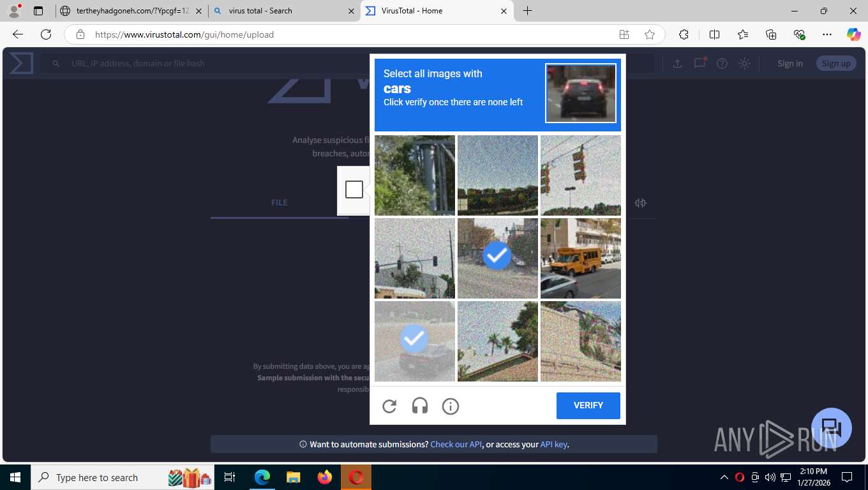Close the virus total - Search tab
The width and height of the screenshot is (868, 490).
click(351, 11)
